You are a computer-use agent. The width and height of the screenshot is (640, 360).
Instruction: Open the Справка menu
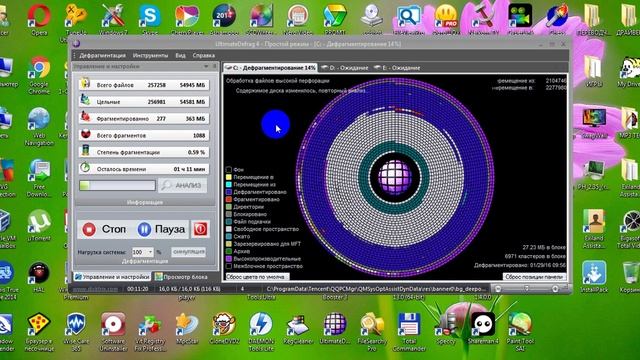point(204,56)
